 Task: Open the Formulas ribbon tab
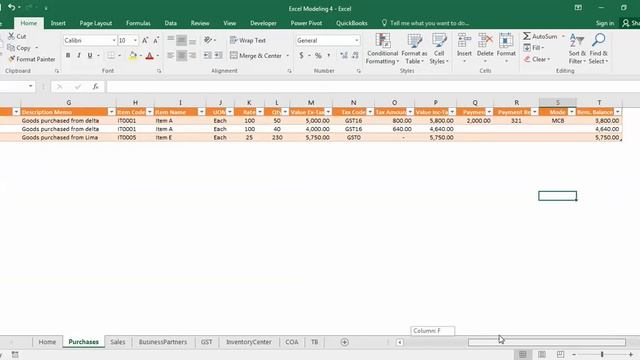point(138,23)
